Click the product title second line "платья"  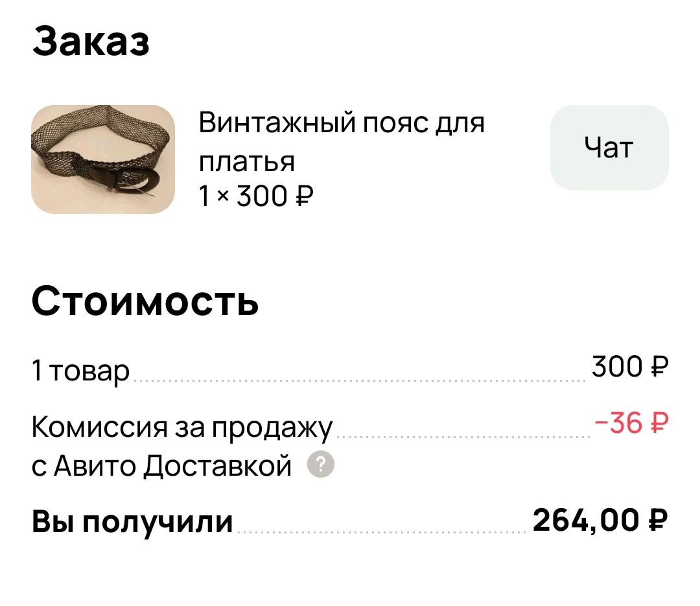(246, 162)
